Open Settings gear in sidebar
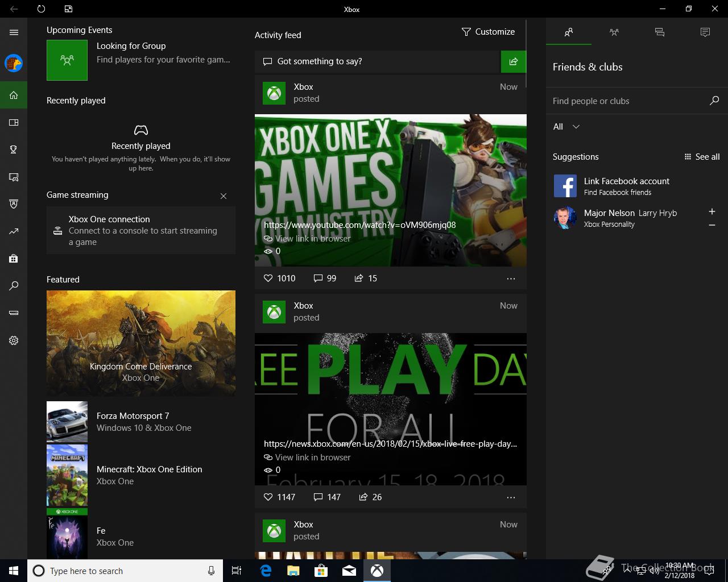The image size is (728, 582). pos(14,340)
